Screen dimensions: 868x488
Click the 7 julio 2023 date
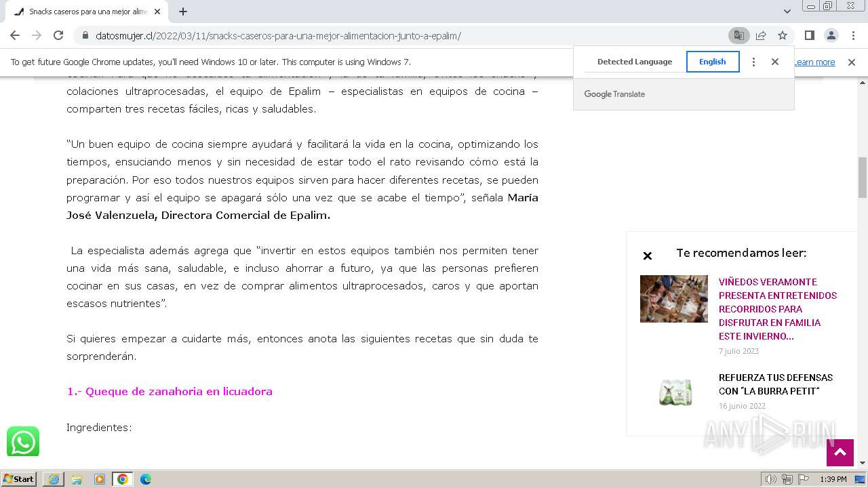click(738, 351)
